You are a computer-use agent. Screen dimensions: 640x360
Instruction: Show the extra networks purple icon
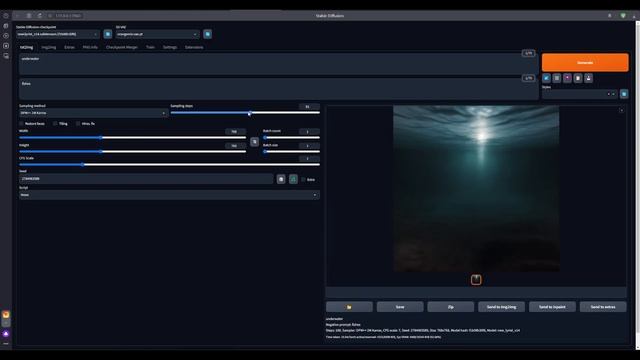click(567, 78)
